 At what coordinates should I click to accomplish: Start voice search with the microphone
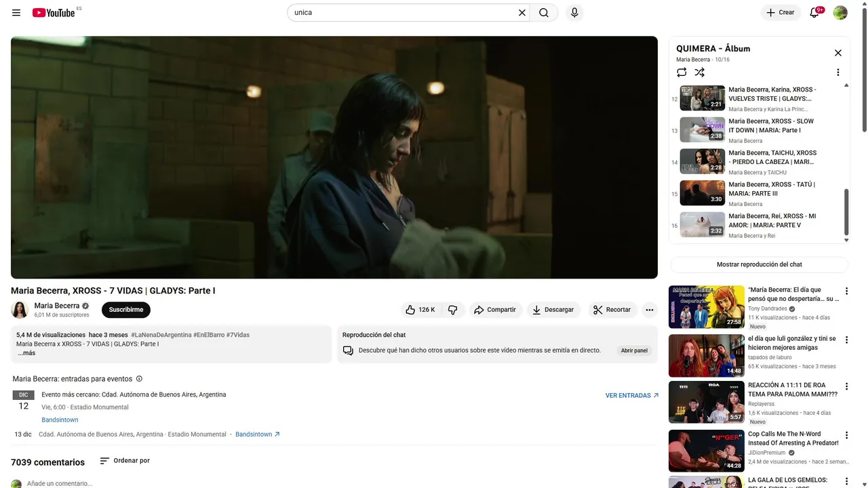pyautogui.click(x=574, y=13)
